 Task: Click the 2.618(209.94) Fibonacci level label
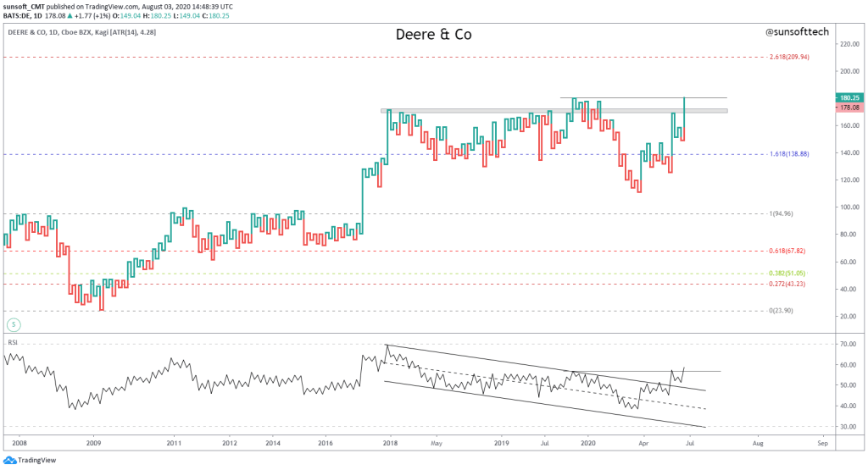(789, 57)
